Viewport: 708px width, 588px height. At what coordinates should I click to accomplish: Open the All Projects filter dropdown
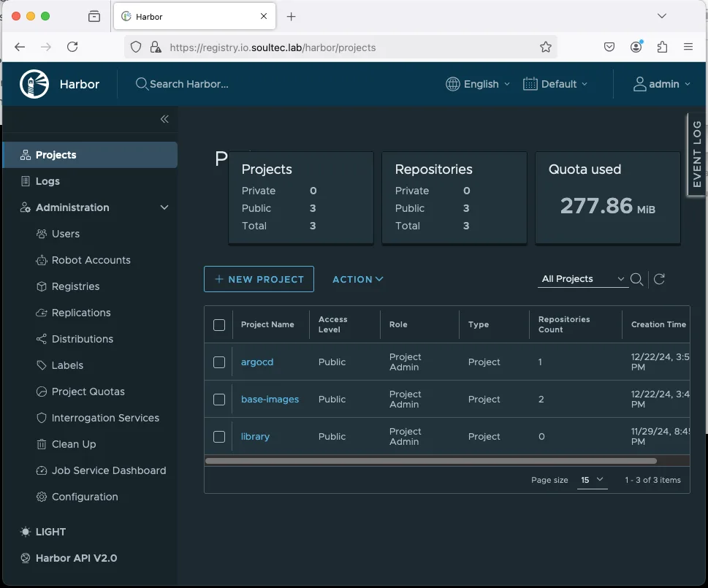[582, 279]
